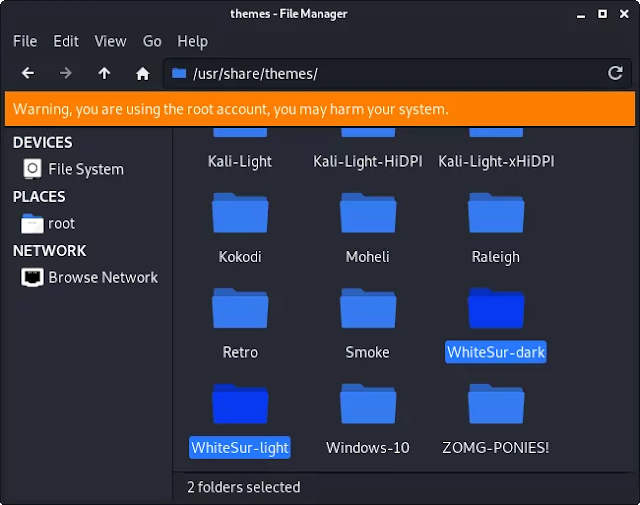Image resolution: width=640 pixels, height=505 pixels.
Task: Select the Kokodi folder icon
Action: pos(240,213)
